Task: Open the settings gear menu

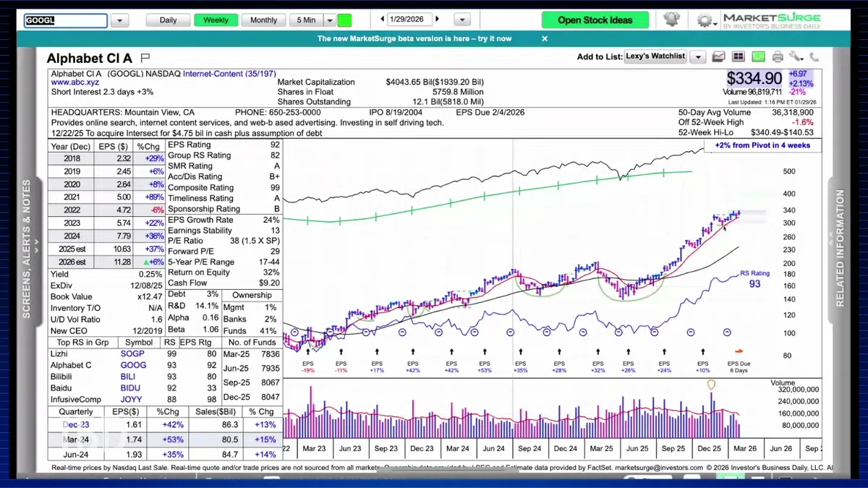Action: (705, 20)
